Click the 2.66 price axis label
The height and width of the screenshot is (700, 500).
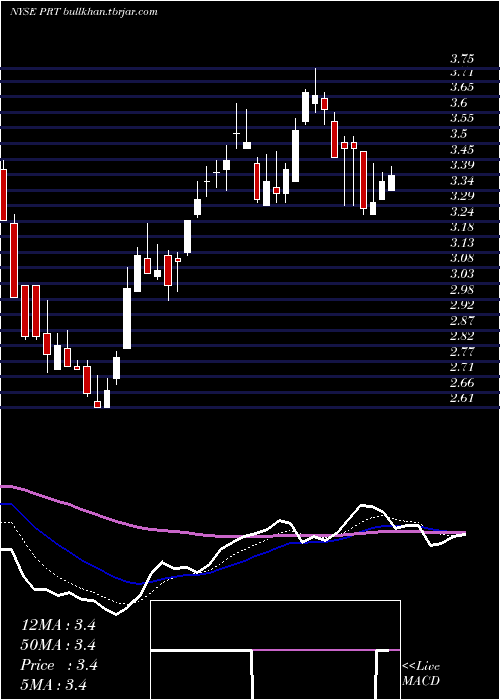click(462, 383)
